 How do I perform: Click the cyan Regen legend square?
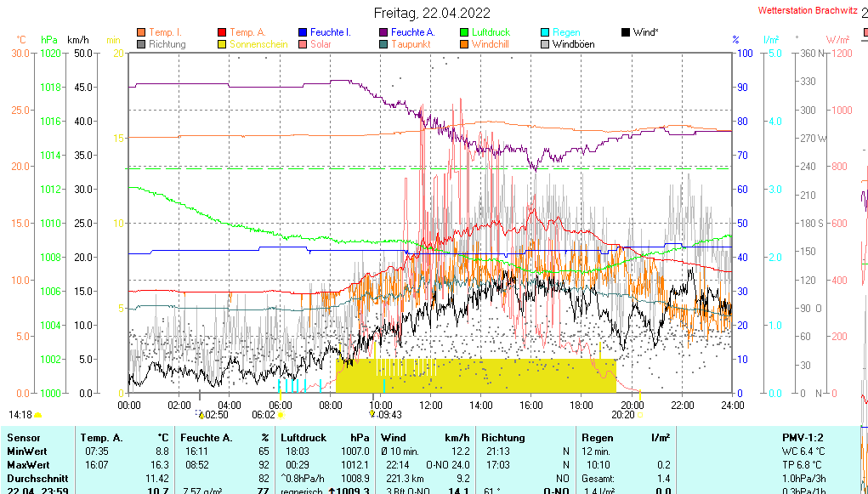545,32
